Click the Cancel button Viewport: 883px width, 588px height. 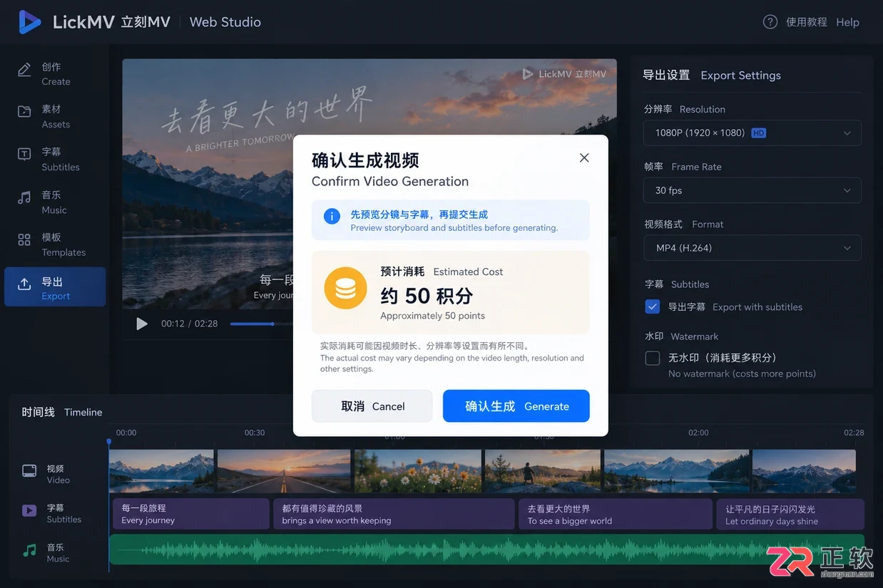(372, 406)
